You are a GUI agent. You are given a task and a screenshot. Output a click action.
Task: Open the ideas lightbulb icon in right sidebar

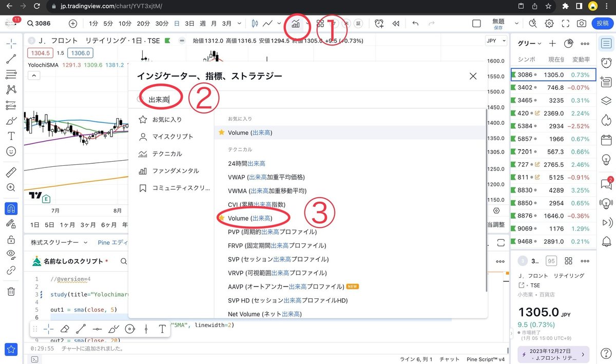[x=606, y=160]
